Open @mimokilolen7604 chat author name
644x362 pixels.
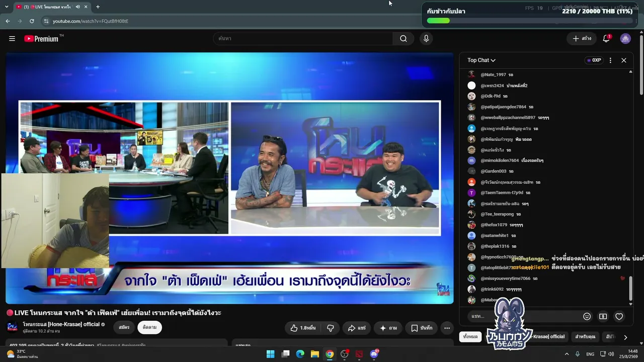[x=500, y=160]
